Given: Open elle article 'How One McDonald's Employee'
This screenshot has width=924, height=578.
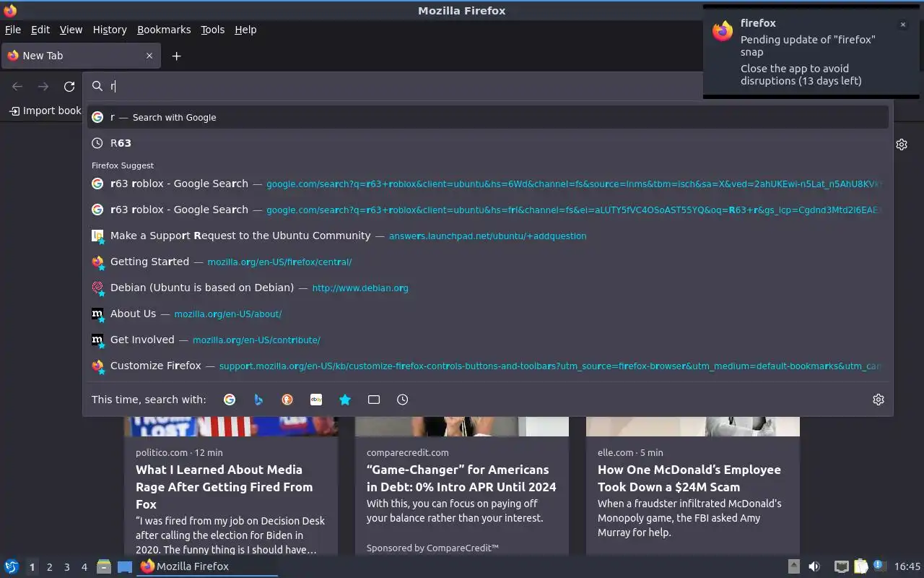Looking at the screenshot, I should tap(689, 478).
